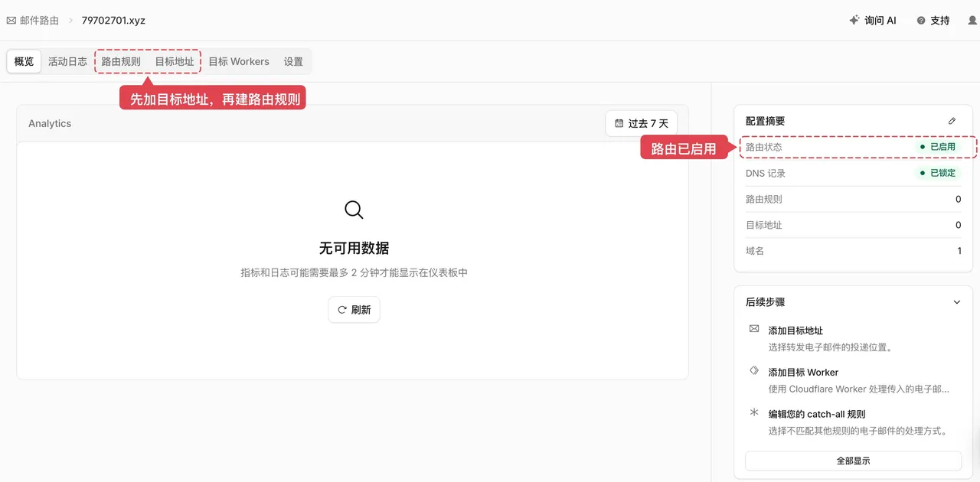
Task: Click the pencil icon in 配置摘要
Action: click(952, 121)
